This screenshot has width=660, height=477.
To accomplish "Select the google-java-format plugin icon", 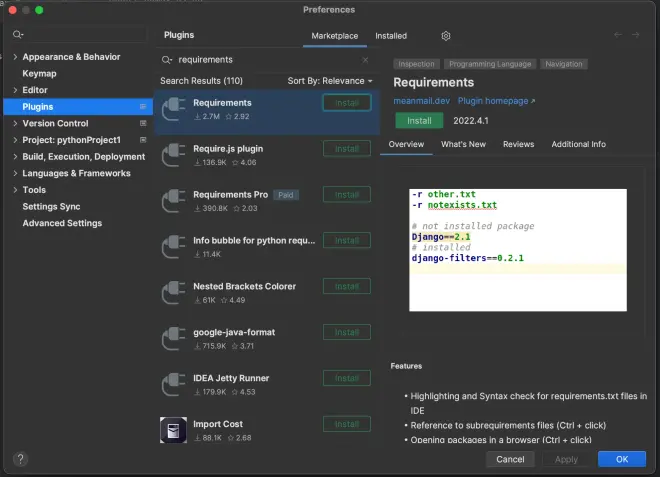I will pos(173,338).
